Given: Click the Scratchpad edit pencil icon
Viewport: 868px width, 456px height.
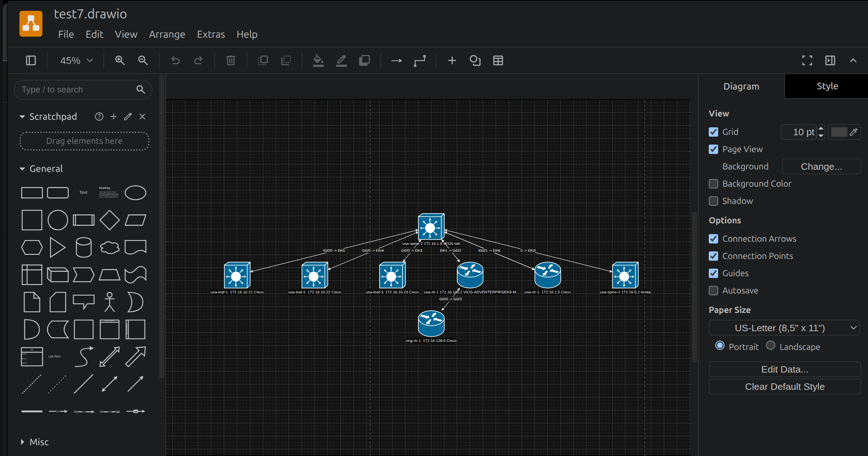Looking at the screenshot, I should (128, 117).
